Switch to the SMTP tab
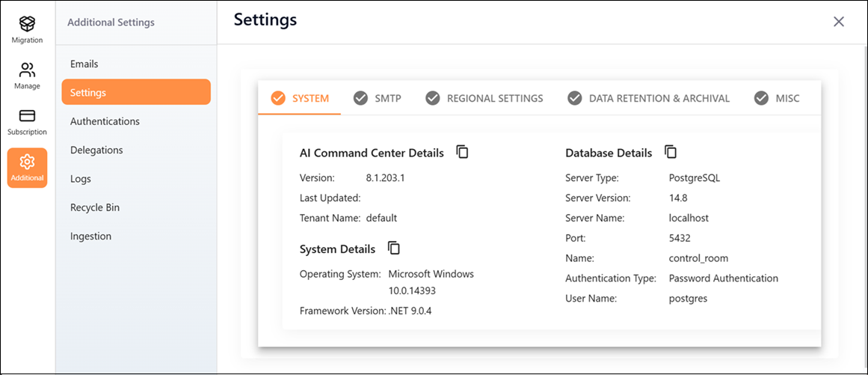The width and height of the screenshot is (868, 375). tap(378, 98)
